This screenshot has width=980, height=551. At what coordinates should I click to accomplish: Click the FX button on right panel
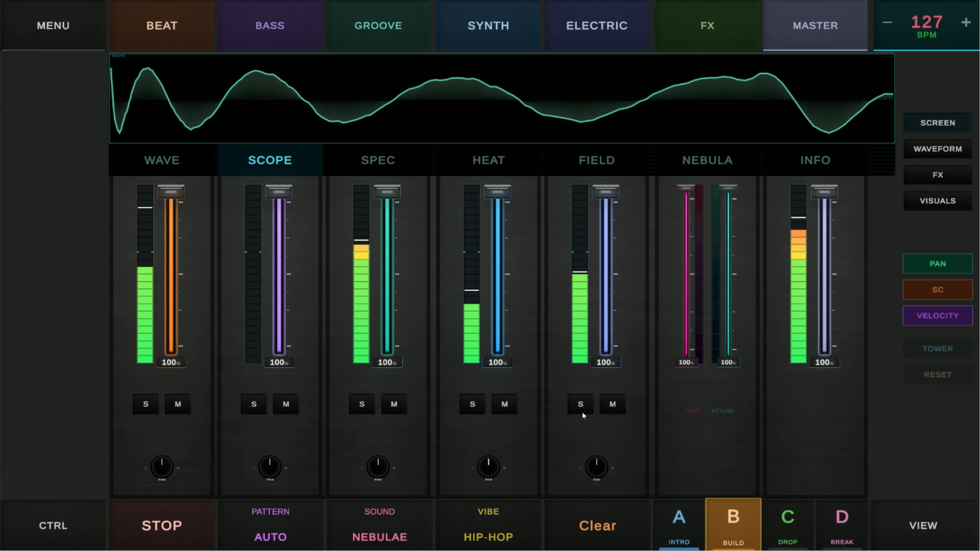pos(937,175)
